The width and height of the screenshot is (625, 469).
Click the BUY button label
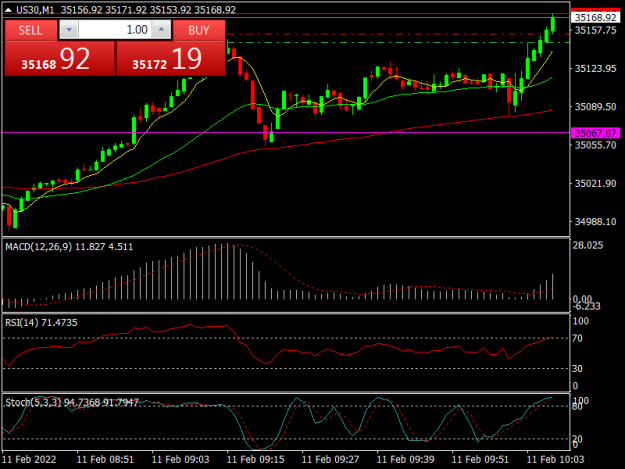click(x=199, y=30)
